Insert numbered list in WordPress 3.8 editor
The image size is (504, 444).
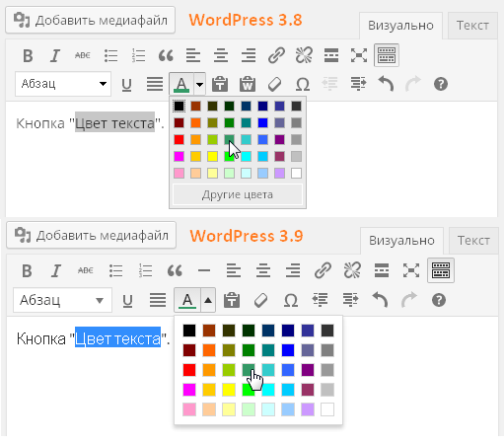tap(138, 55)
